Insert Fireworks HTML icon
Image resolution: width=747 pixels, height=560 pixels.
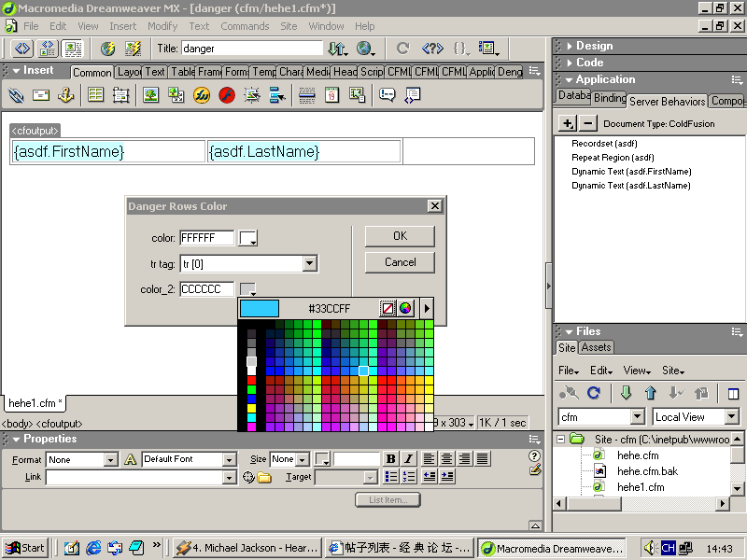[x=202, y=95]
